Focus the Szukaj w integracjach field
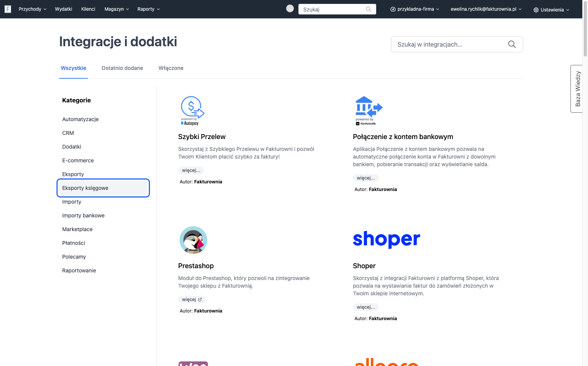The image size is (588, 366). (457, 44)
